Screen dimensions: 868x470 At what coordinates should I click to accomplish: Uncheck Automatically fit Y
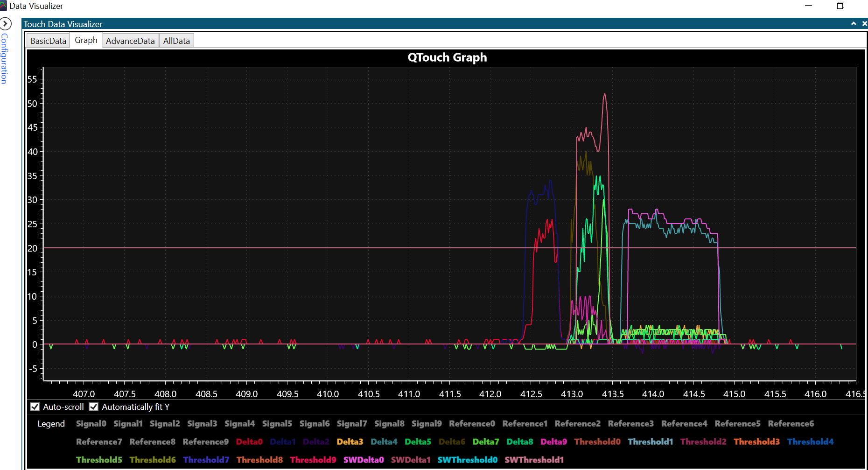pos(94,407)
